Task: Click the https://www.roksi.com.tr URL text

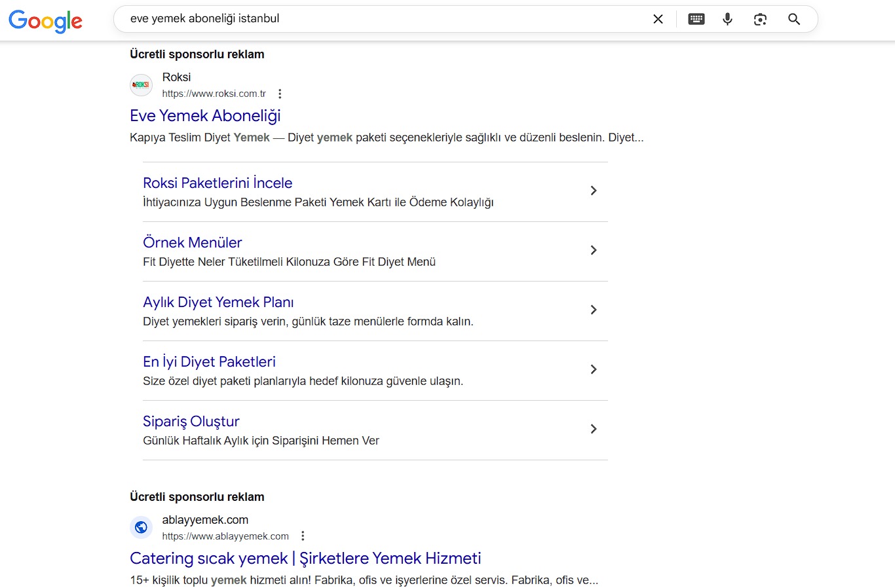Action: [x=214, y=94]
